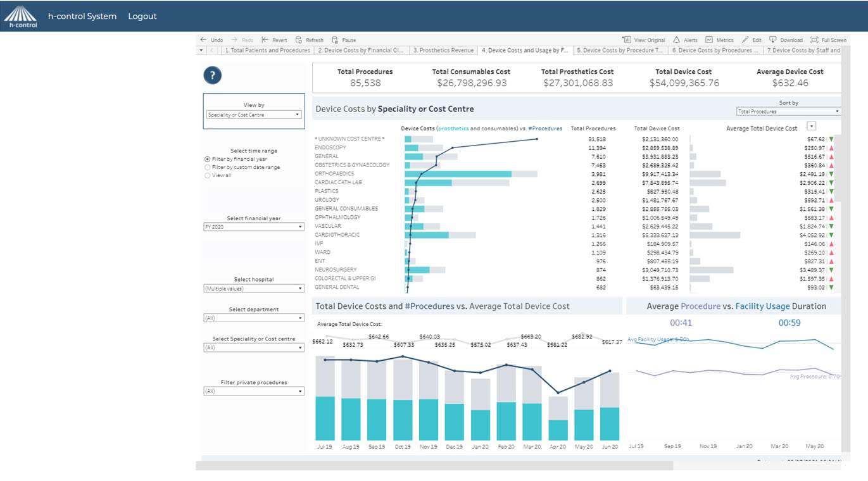Expand the Select hospital dropdown
868x481 pixels.
(254, 289)
